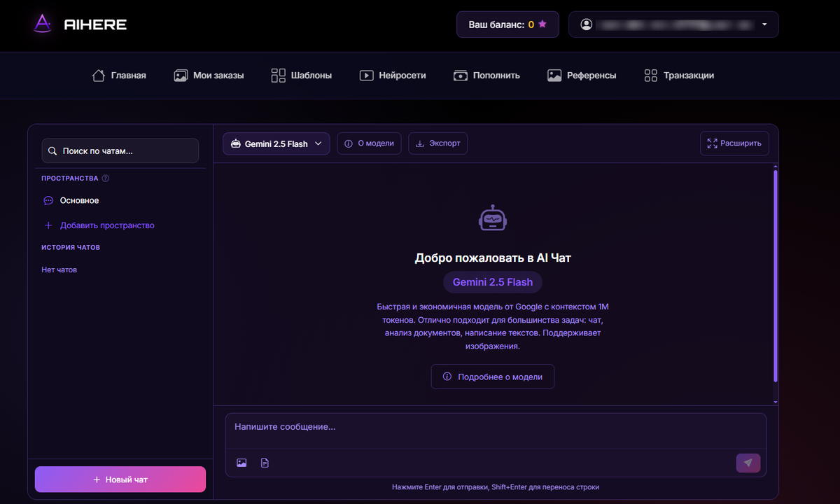
Task: Click the magnifier icon in chat search
Action: (52, 150)
